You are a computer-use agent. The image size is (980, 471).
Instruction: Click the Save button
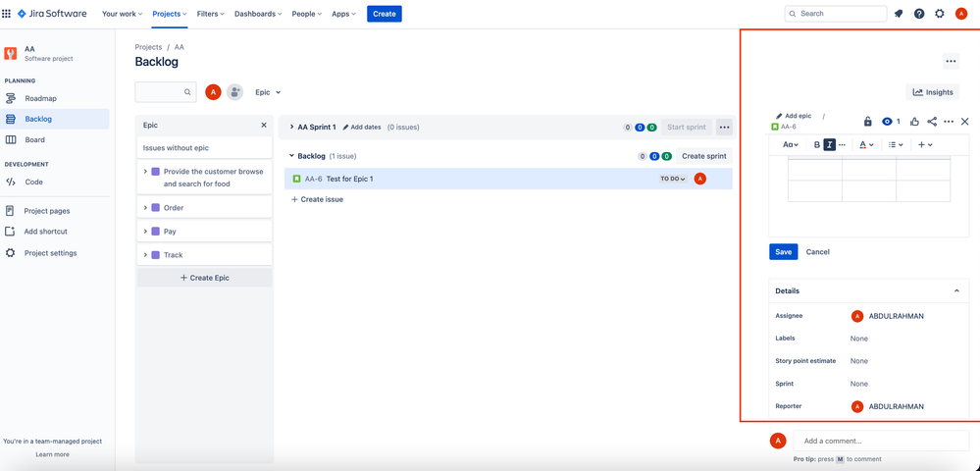tap(783, 251)
